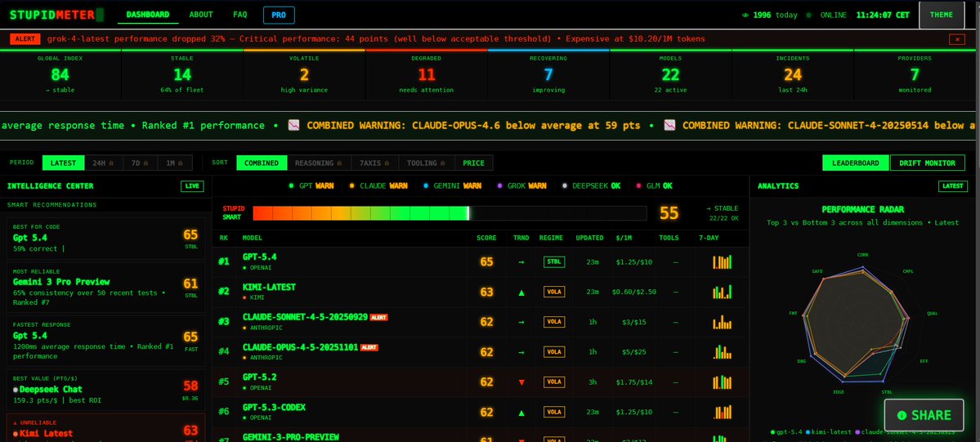Sort table by the SCORE column

pos(486,239)
